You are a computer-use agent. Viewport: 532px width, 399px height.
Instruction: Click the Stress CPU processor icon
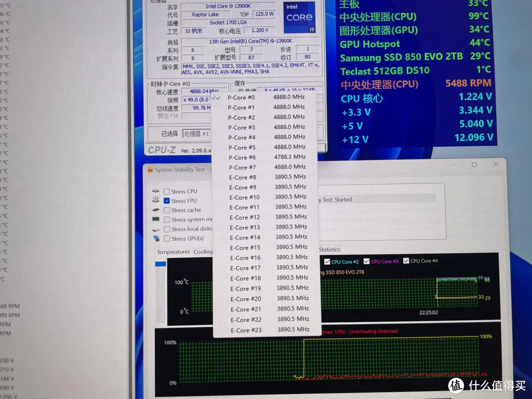coord(156,191)
